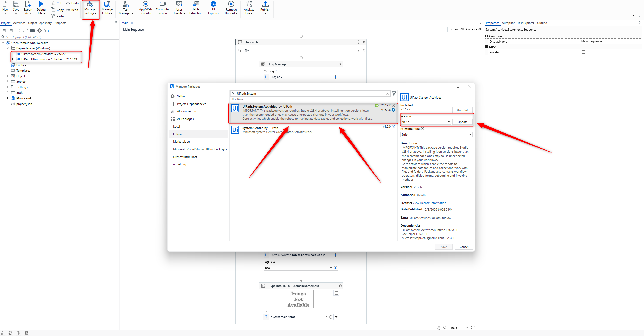Viewport: 644px width, 336px height.
Task: Switch to the Snippets tab
Action: coord(60,23)
